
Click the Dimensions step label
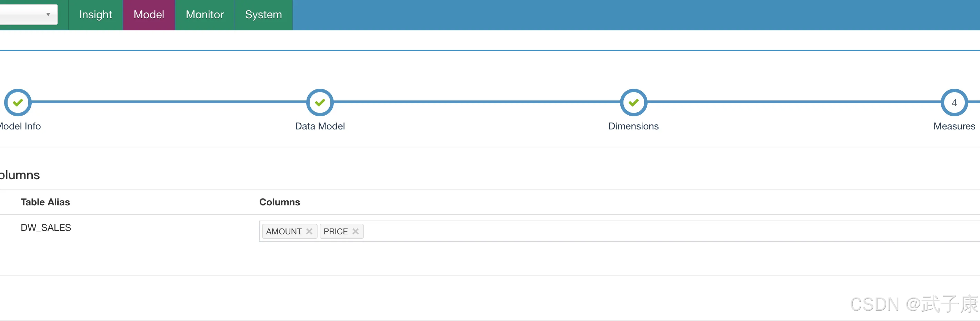pos(633,126)
